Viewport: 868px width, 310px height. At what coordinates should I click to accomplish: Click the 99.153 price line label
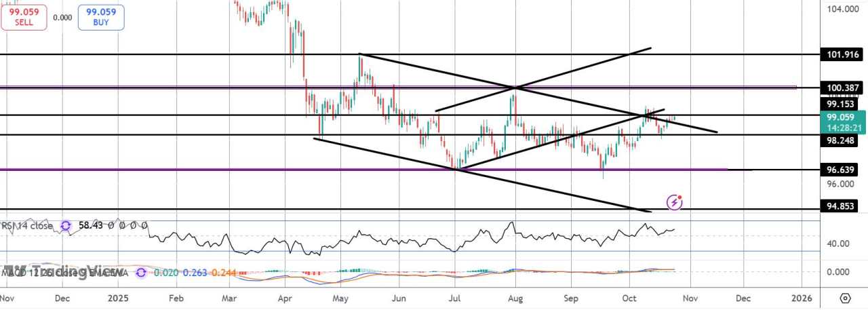pyautogui.click(x=840, y=104)
